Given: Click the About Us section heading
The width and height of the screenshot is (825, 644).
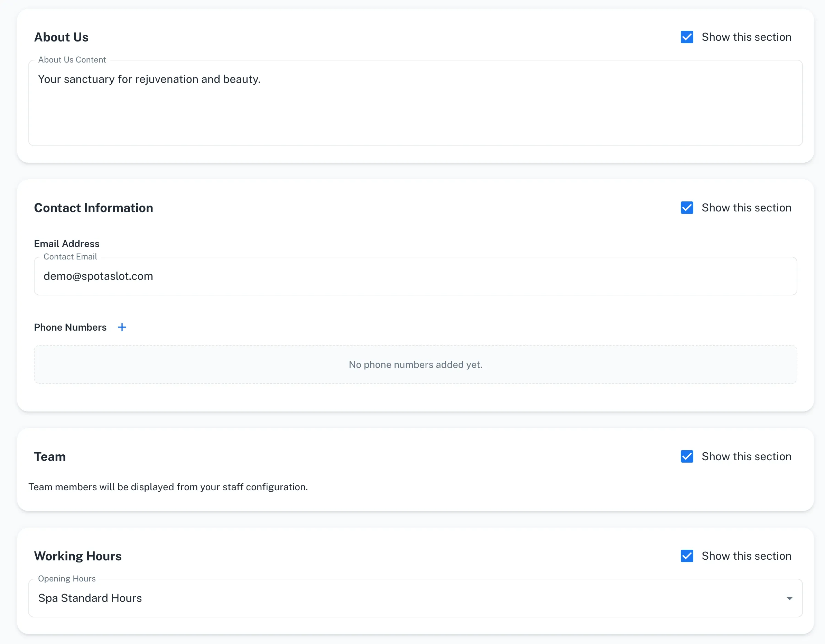Looking at the screenshot, I should pos(62,37).
